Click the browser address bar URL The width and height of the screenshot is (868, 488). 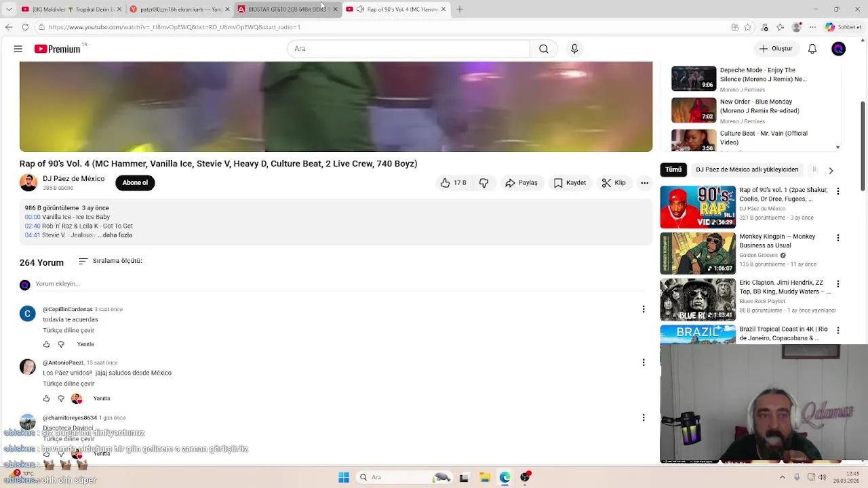[174, 27]
